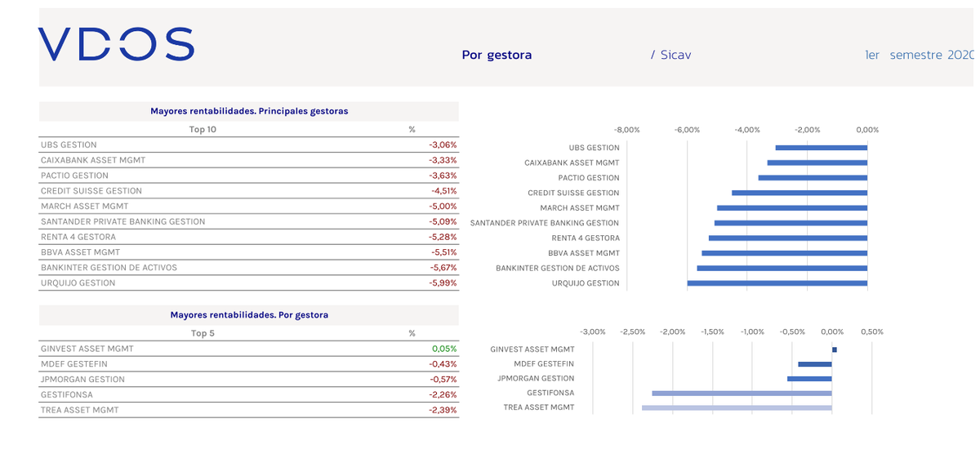The image size is (980, 454).
Task: Click the GESTIFONSA chart bar
Action: coord(742,393)
